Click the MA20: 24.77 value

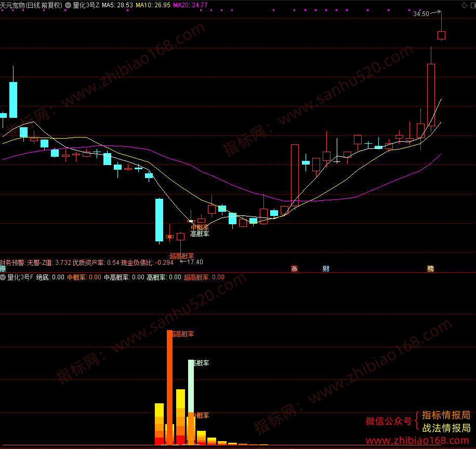[x=190, y=5]
